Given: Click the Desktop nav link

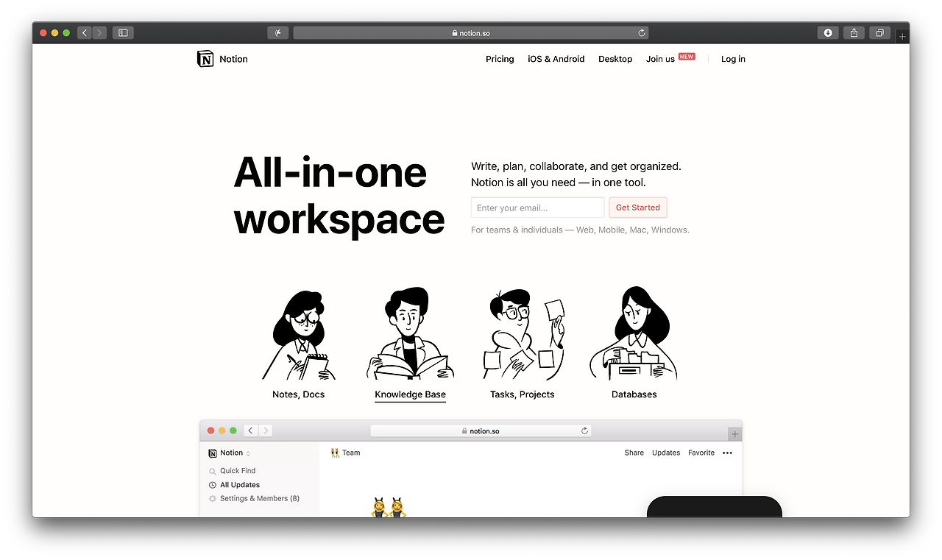Looking at the screenshot, I should [615, 59].
